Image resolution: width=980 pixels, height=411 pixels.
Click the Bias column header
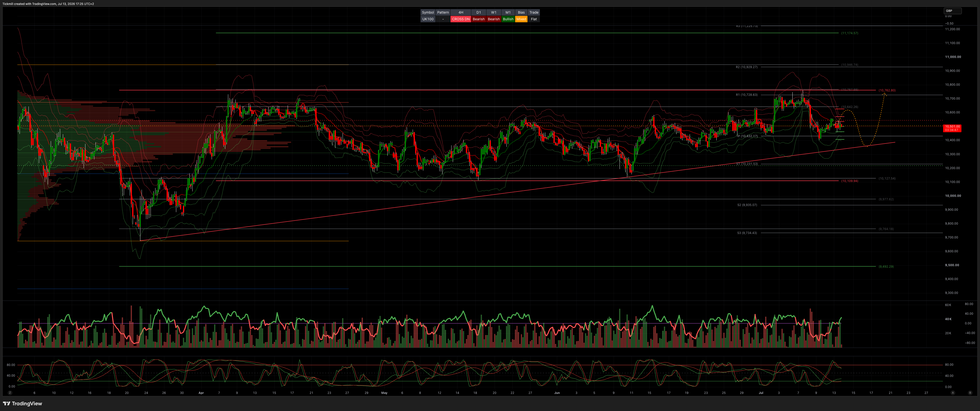point(521,13)
